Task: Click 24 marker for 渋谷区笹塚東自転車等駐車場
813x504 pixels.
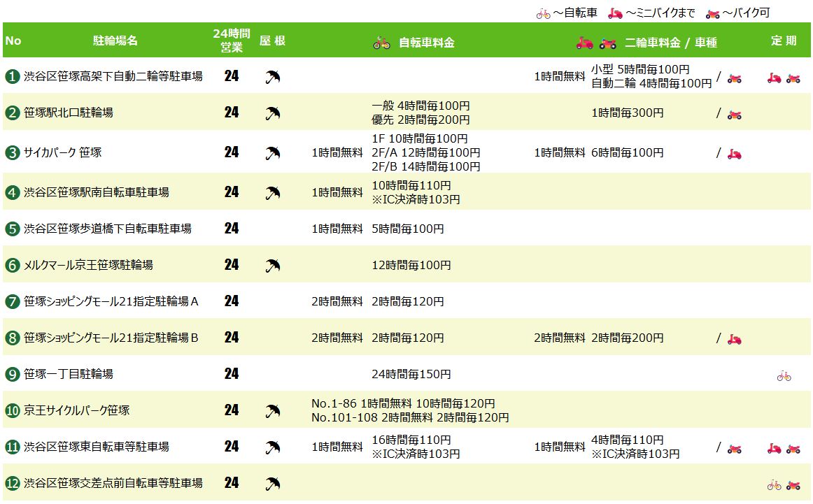Action: [x=232, y=447]
